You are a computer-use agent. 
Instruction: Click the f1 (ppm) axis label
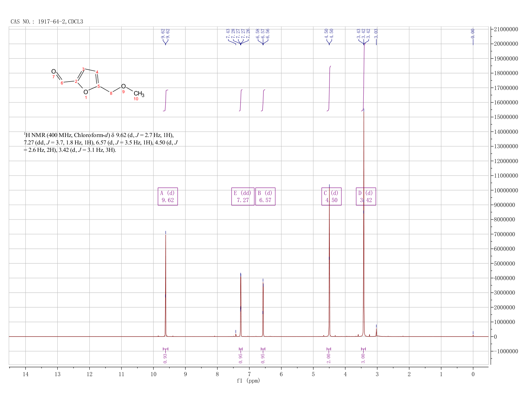248,381
